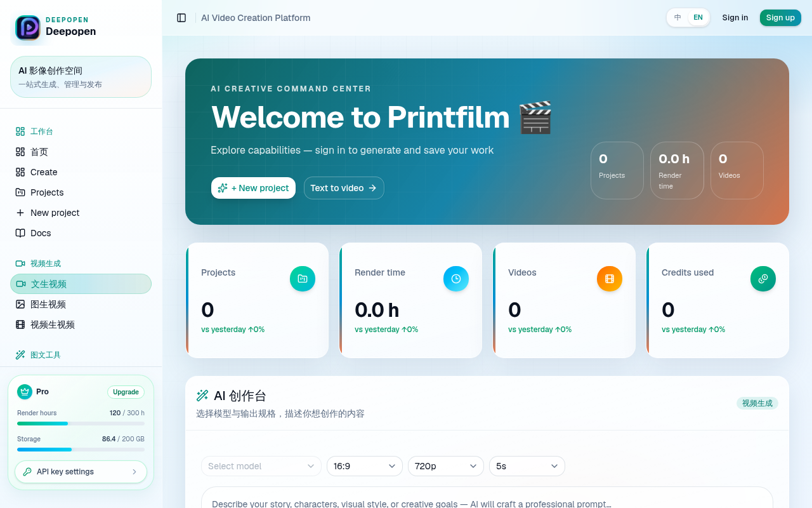Select New project in the sidebar
The width and height of the screenshot is (812, 508).
(x=81, y=213)
